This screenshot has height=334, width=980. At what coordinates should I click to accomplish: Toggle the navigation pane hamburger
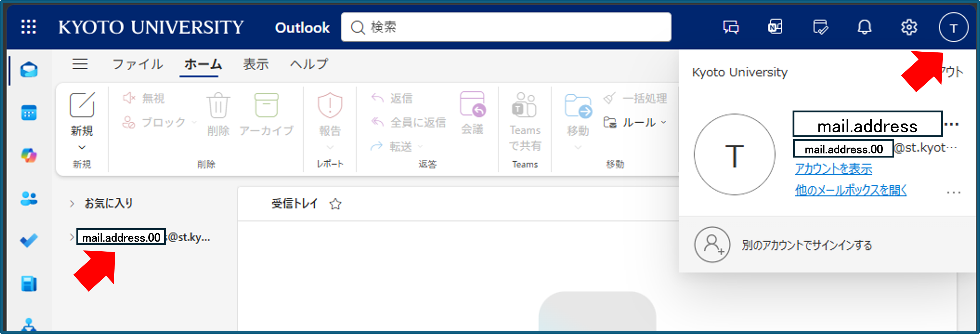pos(80,64)
